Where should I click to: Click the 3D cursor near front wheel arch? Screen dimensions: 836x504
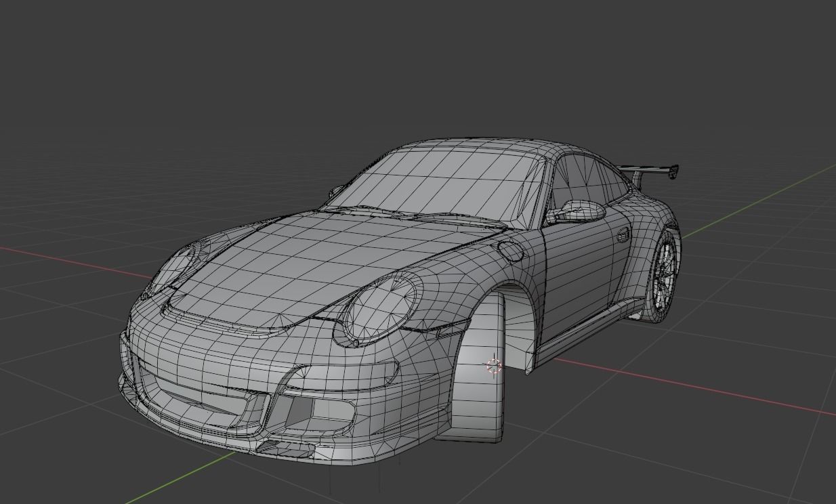coord(494,366)
